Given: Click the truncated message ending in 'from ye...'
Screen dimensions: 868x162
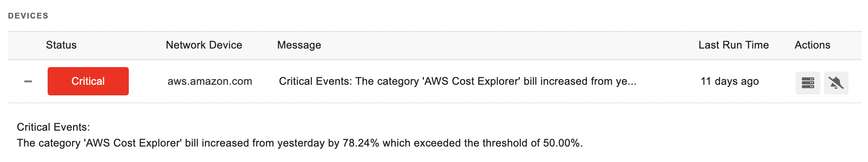Looking at the screenshot, I should 458,81.
